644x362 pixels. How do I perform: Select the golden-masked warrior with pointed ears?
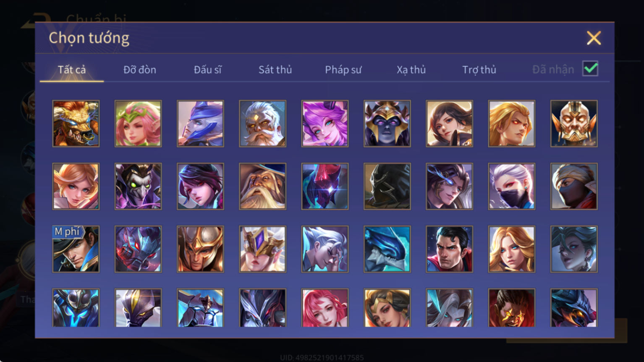(574, 123)
